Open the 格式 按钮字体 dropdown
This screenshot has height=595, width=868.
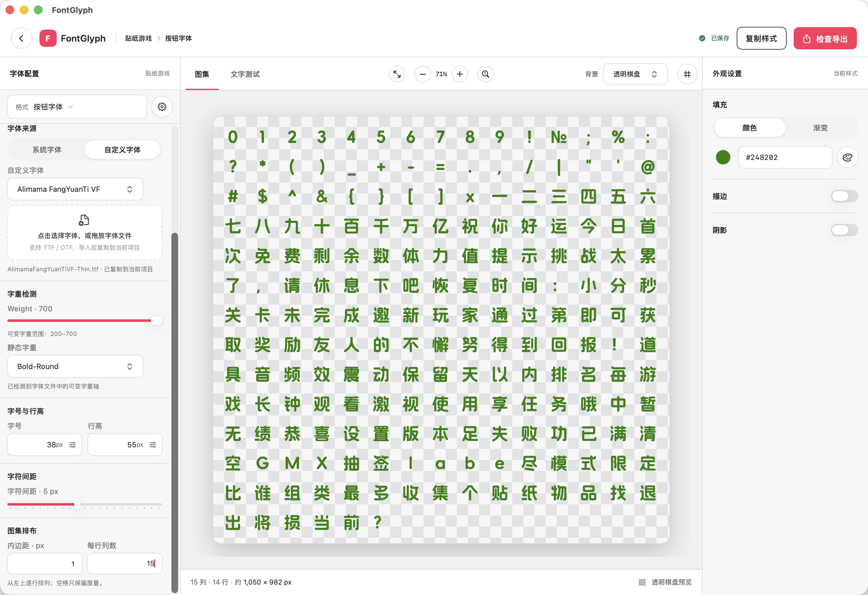[77, 107]
